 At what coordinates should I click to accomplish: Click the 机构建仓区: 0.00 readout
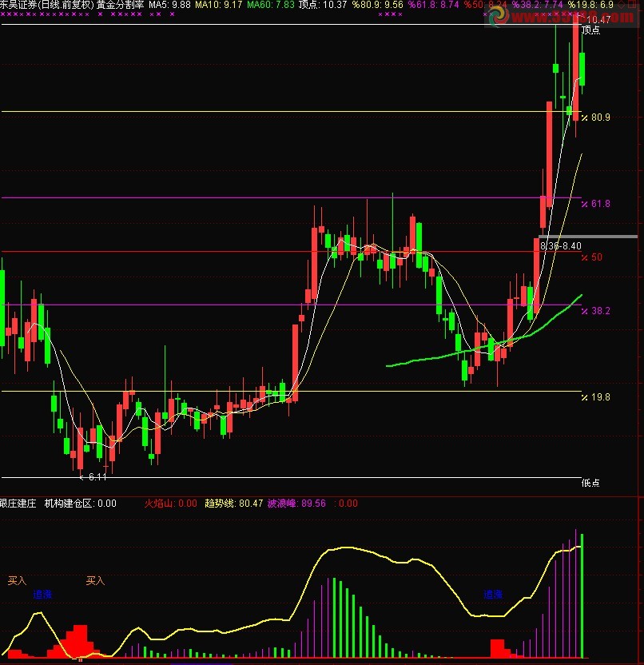click(x=81, y=504)
